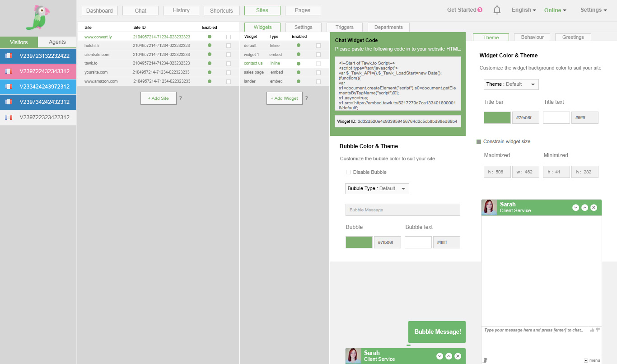
Task: Pick the Title bar green color swatch
Action: (497, 118)
